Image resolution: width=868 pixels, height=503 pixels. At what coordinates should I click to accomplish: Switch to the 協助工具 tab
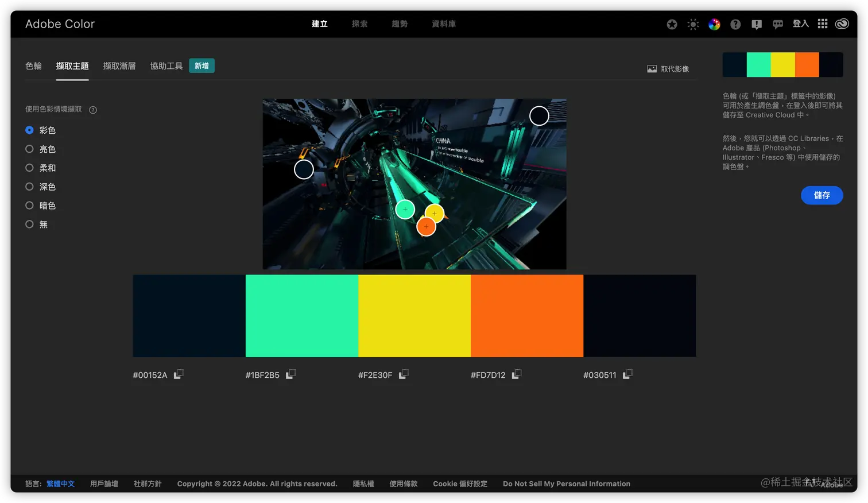click(166, 66)
